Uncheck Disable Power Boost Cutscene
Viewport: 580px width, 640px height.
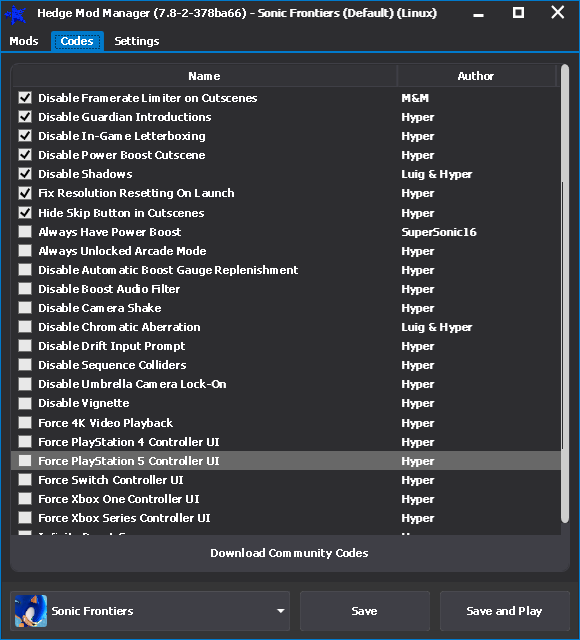[25, 155]
